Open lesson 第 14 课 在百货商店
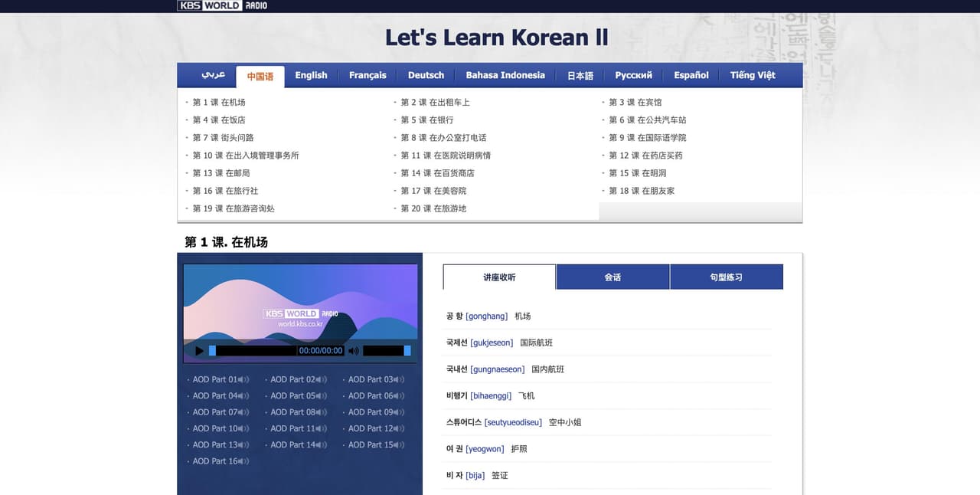Image resolution: width=980 pixels, height=495 pixels. 437,172
